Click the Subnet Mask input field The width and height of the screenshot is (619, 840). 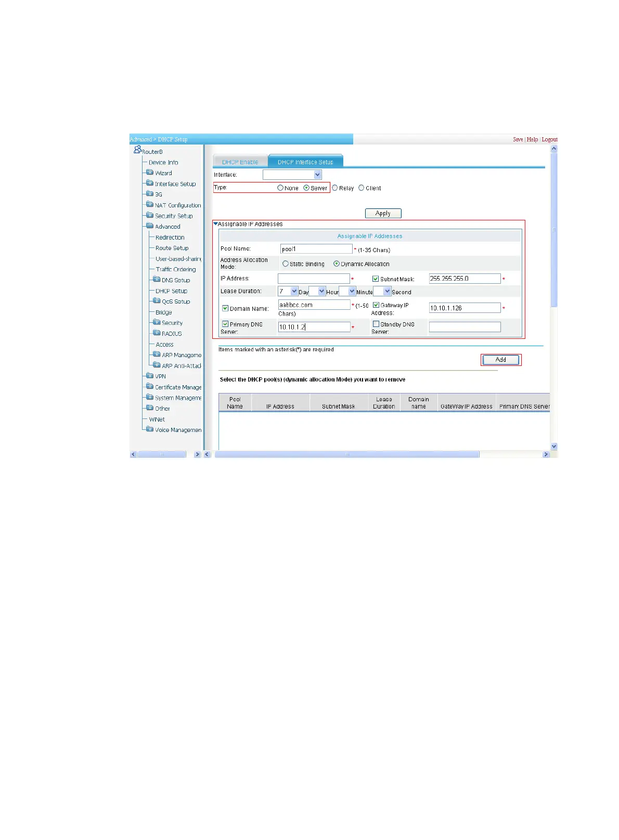(465, 279)
